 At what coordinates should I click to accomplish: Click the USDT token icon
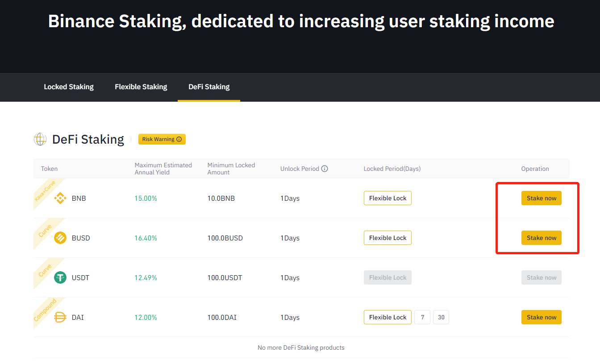pos(60,277)
